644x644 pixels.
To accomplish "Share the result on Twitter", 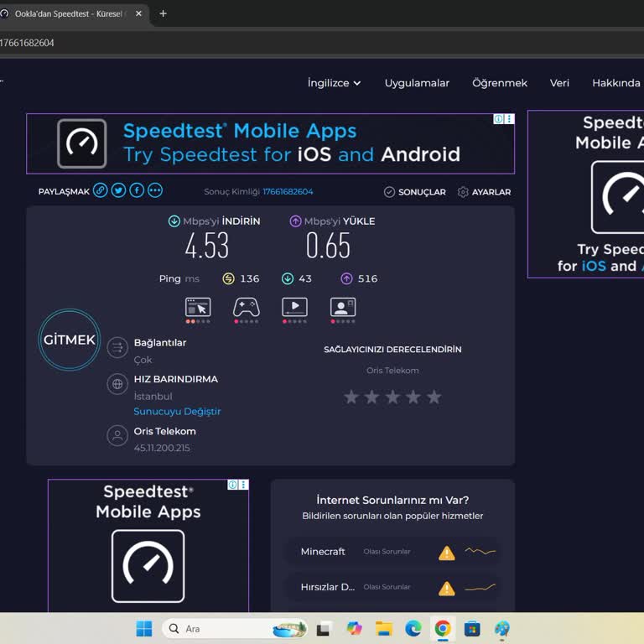I will (118, 190).
